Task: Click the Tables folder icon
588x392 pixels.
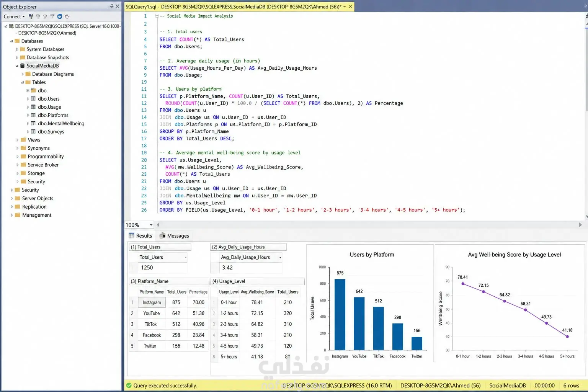Action: (28, 82)
